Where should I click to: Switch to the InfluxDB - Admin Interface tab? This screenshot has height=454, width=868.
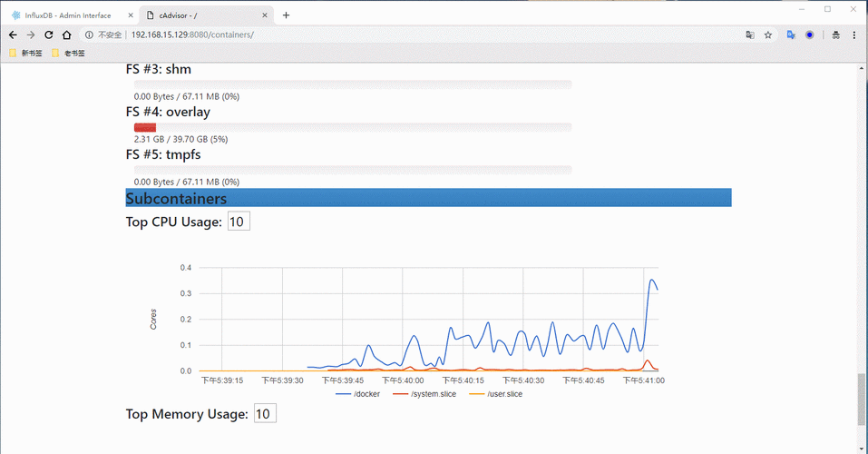72,15
